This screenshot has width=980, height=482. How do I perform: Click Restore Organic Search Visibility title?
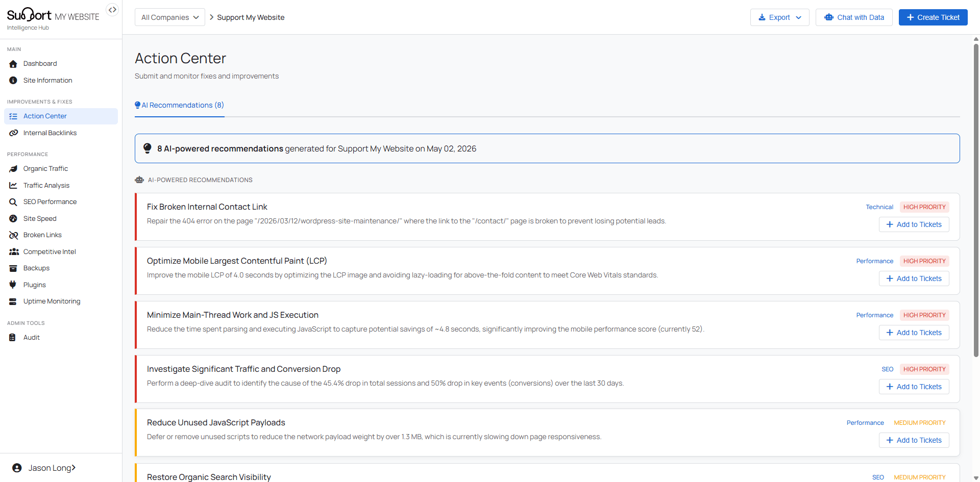pyautogui.click(x=209, y=477)
